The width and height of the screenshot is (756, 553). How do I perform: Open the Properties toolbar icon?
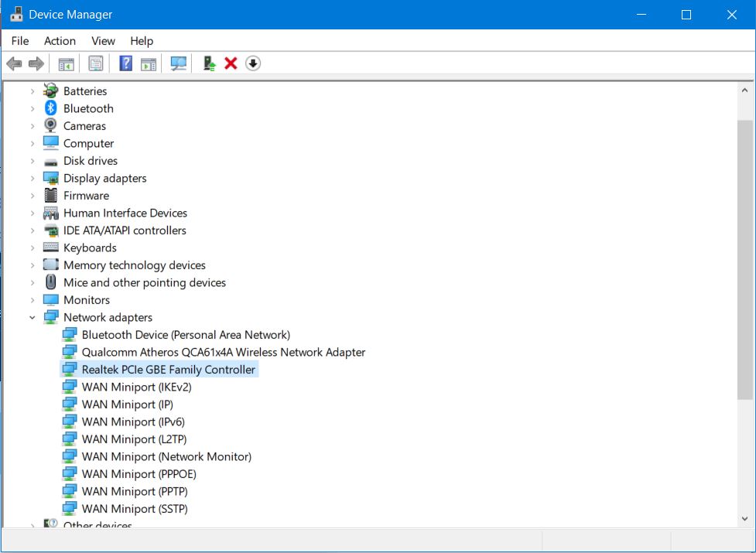pyautogui.click(x=95, y=63)
